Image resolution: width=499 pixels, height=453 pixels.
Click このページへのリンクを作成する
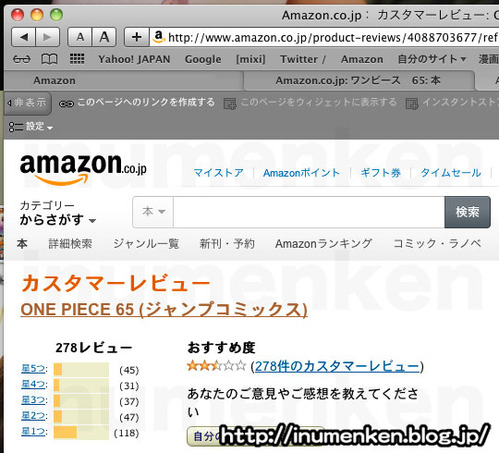click(146, 102)
